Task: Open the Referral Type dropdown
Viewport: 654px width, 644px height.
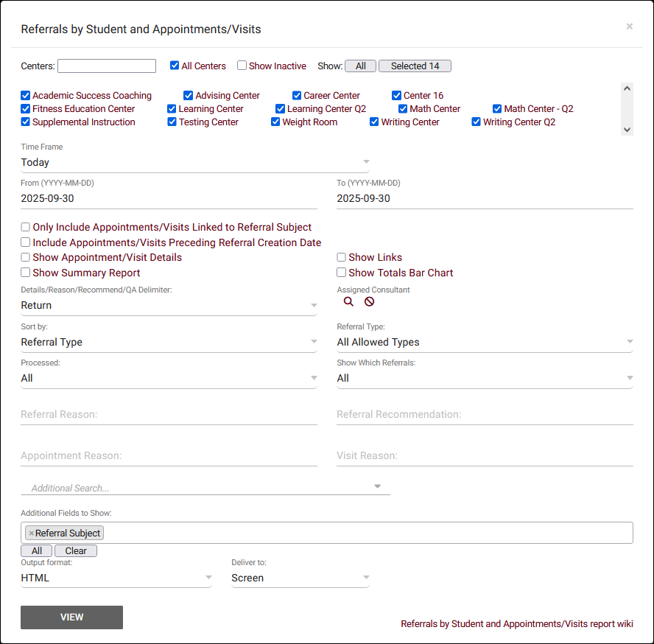Action: [x=485, y=342]
